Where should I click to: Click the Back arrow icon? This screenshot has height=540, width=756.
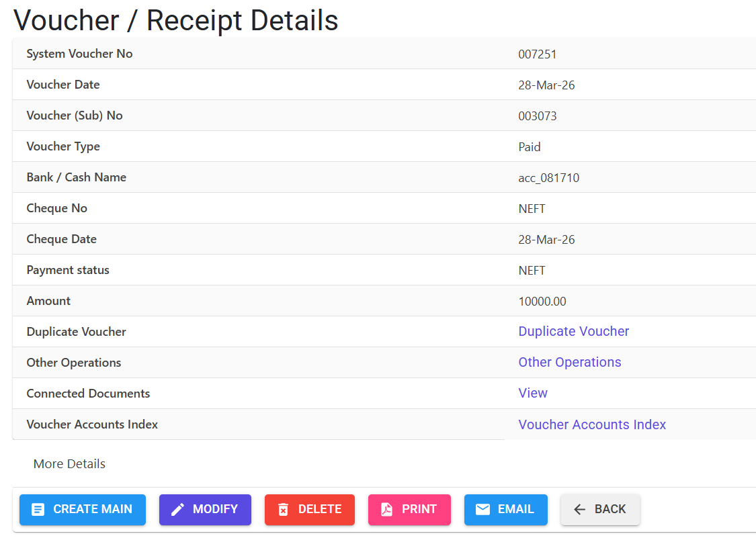click(x=579, y=510)
